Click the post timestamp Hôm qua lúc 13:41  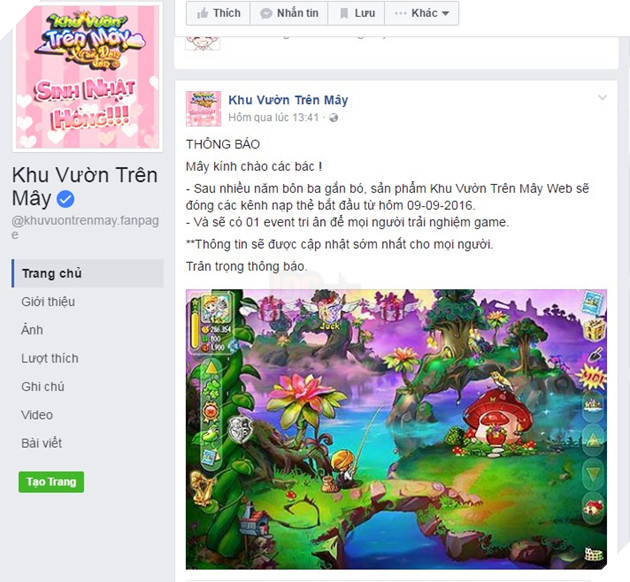(x=273, y=118)
